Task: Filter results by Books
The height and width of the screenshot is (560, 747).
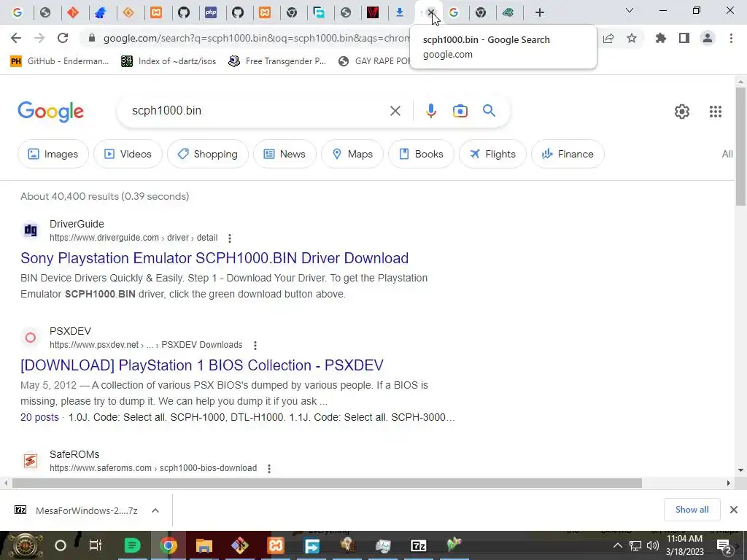Action: [x=421, y=154]
